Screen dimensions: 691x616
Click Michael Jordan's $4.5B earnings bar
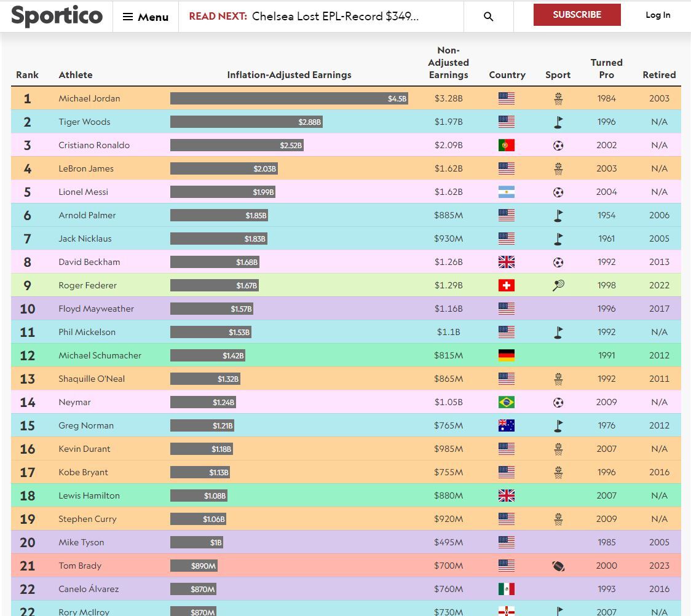289,98
